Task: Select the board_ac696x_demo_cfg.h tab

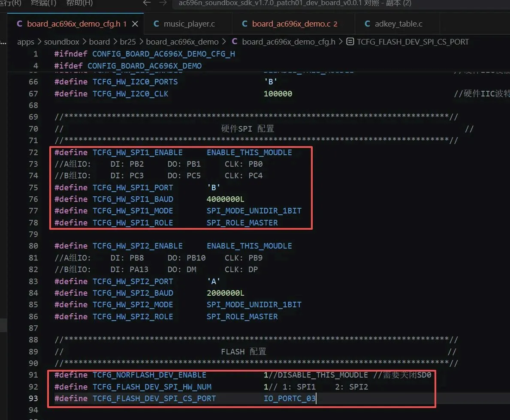Action: coord(75,24)
